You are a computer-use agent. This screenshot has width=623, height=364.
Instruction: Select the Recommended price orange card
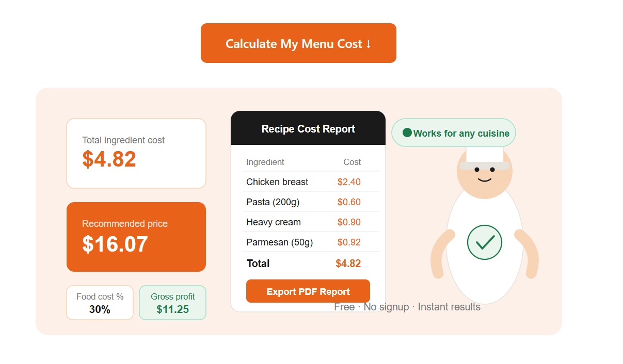point(136,237)
